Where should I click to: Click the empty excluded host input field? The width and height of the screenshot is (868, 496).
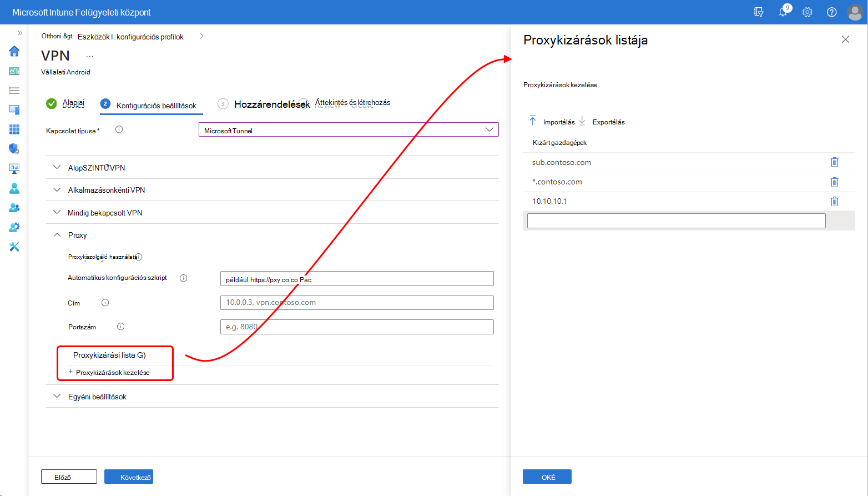pos(676,221)
